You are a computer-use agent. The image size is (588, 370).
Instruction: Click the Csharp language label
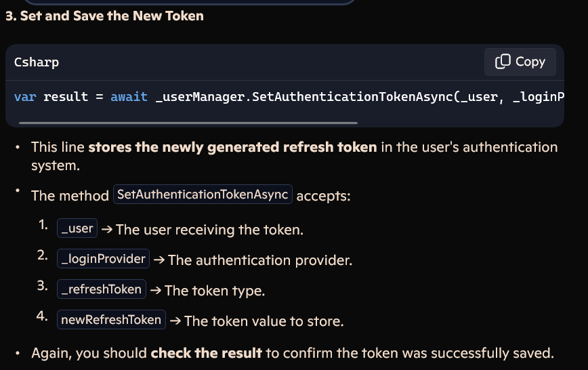click(37, 62)
